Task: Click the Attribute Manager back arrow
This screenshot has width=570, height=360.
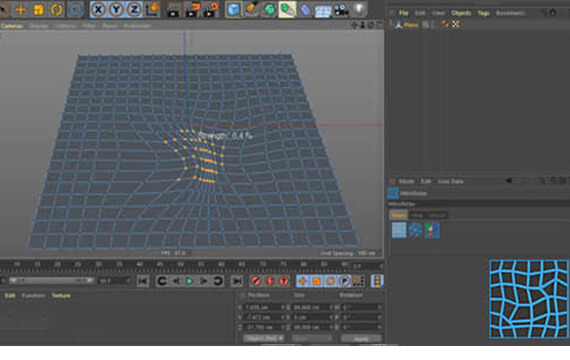Action: (x=509, y=181)
